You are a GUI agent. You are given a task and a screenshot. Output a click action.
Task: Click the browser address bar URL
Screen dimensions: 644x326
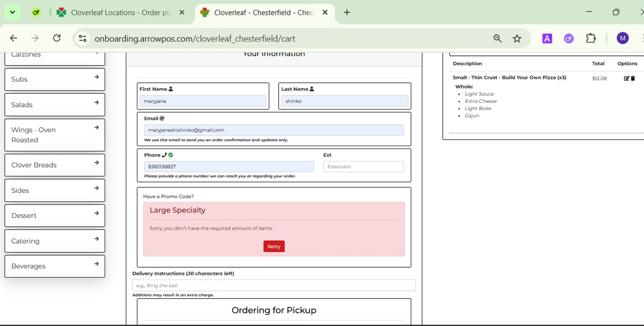pos(195,39)
